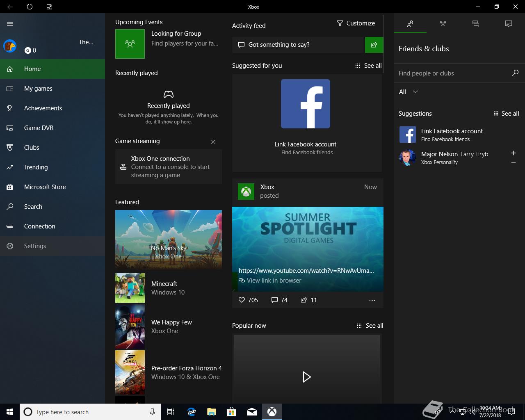Open Settings in sidebar

click(x=52, y=246)
